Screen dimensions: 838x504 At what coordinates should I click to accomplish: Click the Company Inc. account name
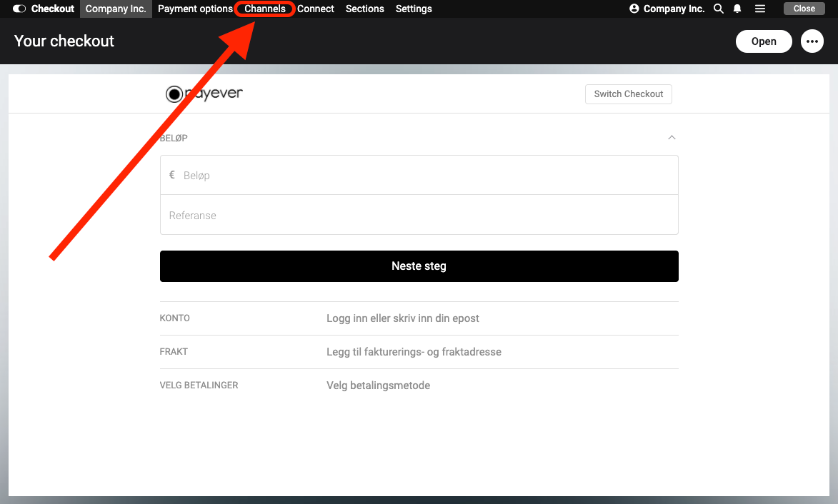pyautogui.click(x=674, y=9)
